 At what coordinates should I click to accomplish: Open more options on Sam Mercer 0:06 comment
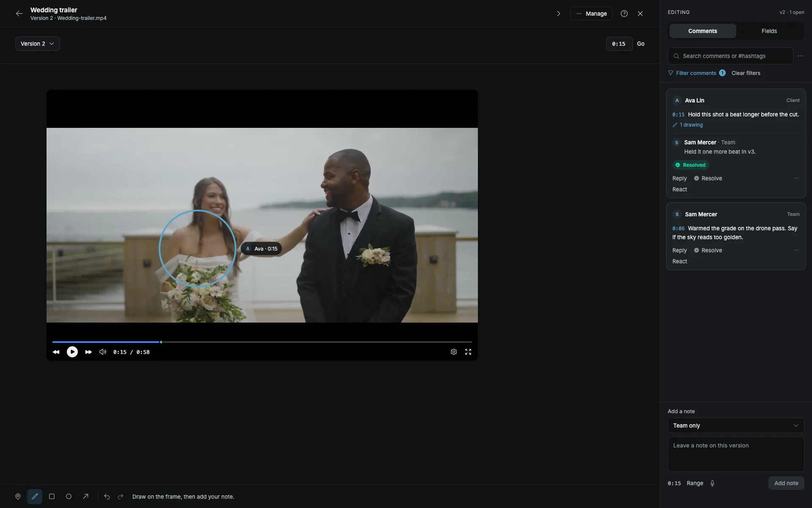click(x=796, y=250)
